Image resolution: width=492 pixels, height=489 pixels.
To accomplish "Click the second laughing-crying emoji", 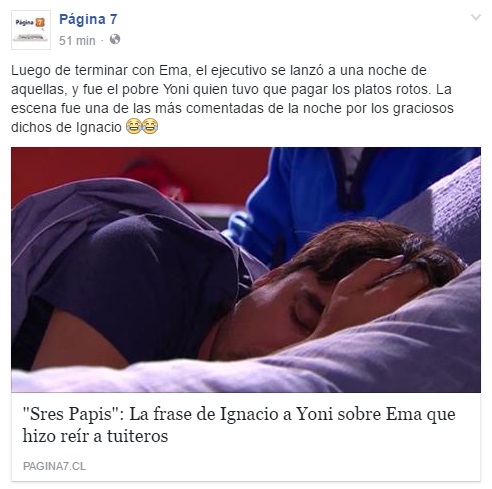I will coord(150,126).
